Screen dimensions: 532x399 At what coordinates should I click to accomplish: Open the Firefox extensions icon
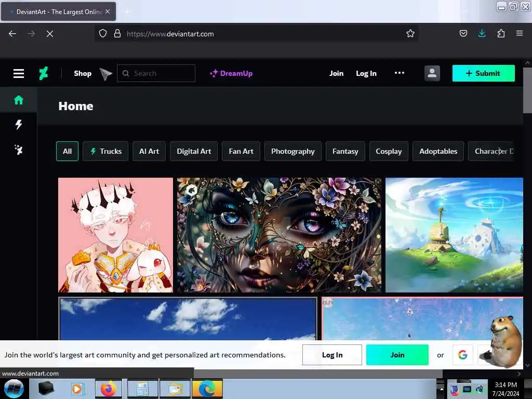point(501,33)
